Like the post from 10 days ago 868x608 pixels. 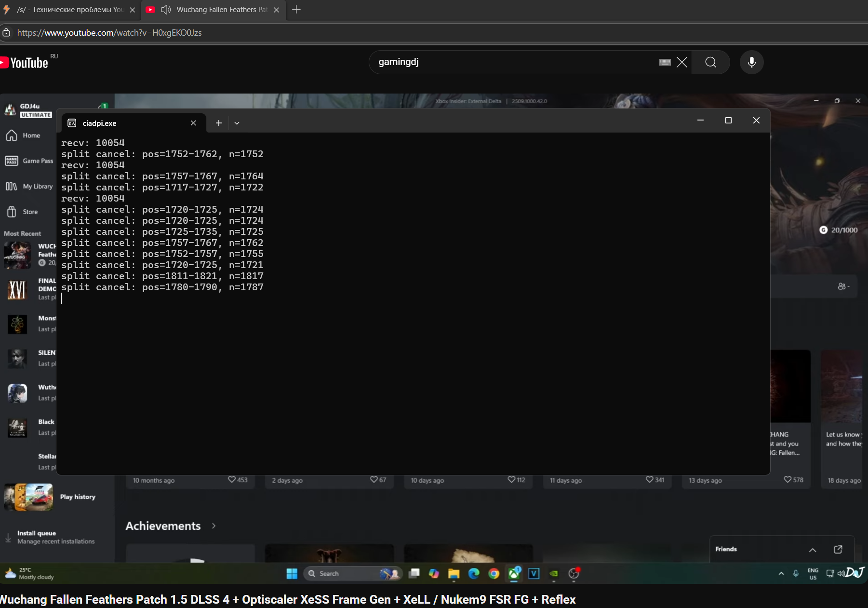(512, 479)
